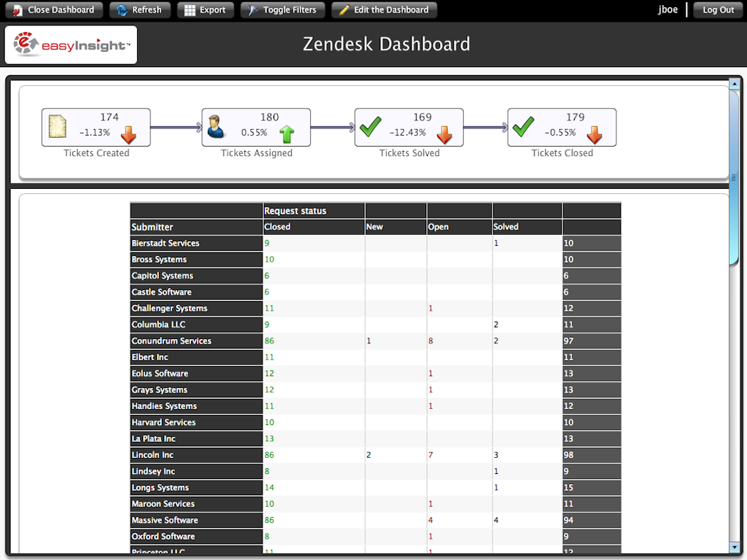Click the scroll down arrow at bottom right
This screenshot has width=747, height=560.
[x=735, y=547]
